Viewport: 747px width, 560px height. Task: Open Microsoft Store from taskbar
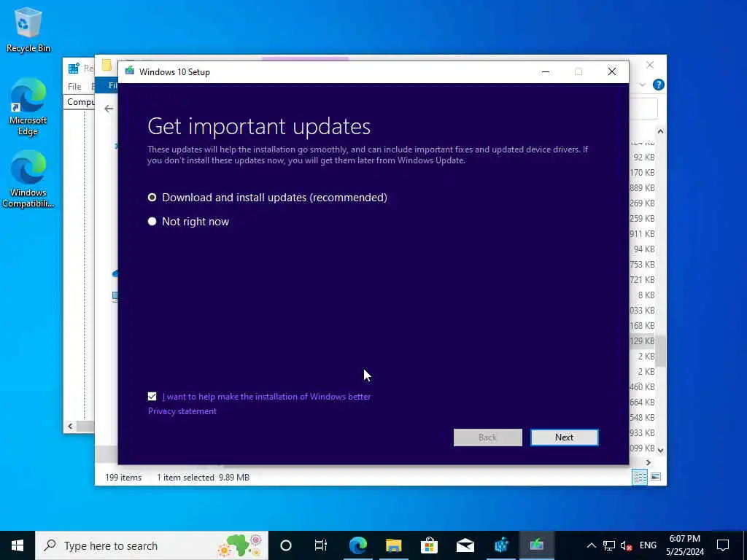[x=429, y=545]
